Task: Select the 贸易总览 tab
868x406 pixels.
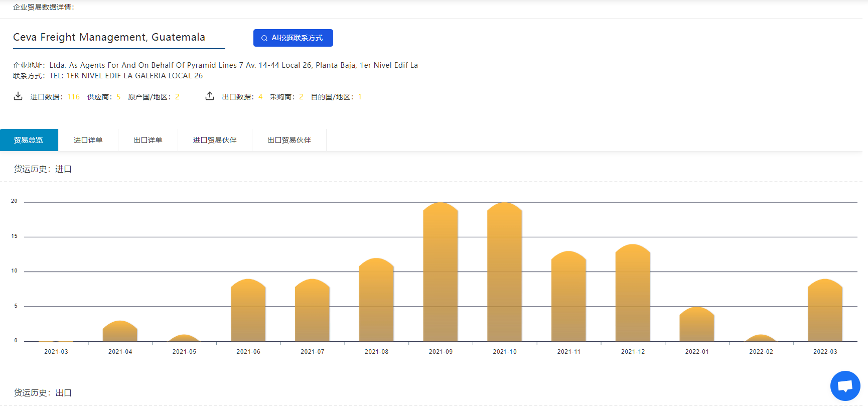Action: (x=29, y=140)
